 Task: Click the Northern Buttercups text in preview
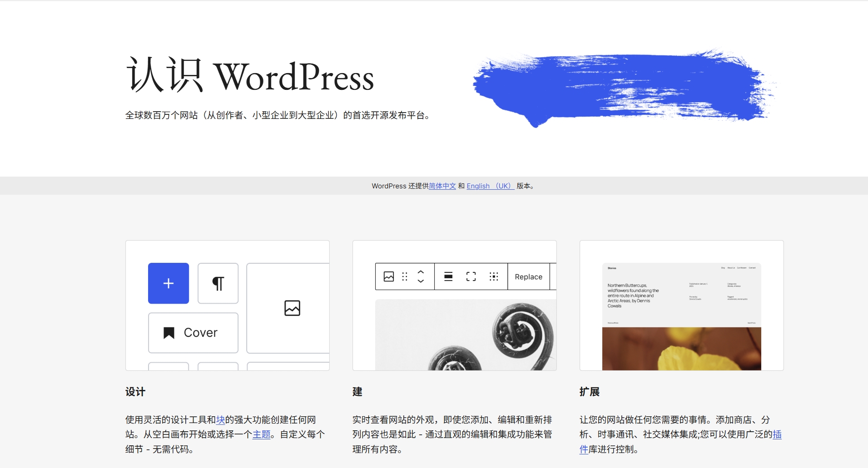633,296
